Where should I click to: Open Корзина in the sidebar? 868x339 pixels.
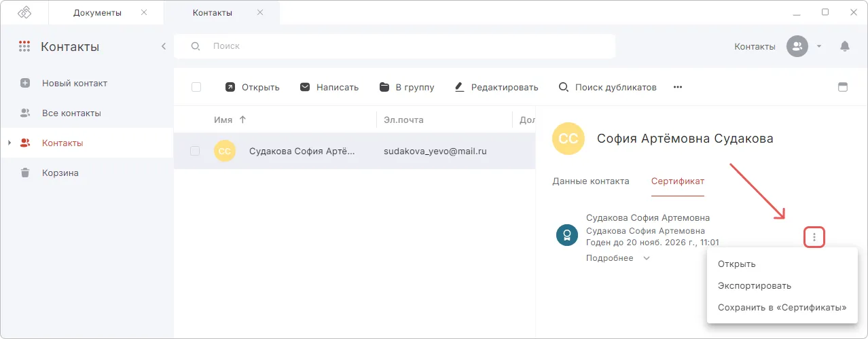(60, 173)
